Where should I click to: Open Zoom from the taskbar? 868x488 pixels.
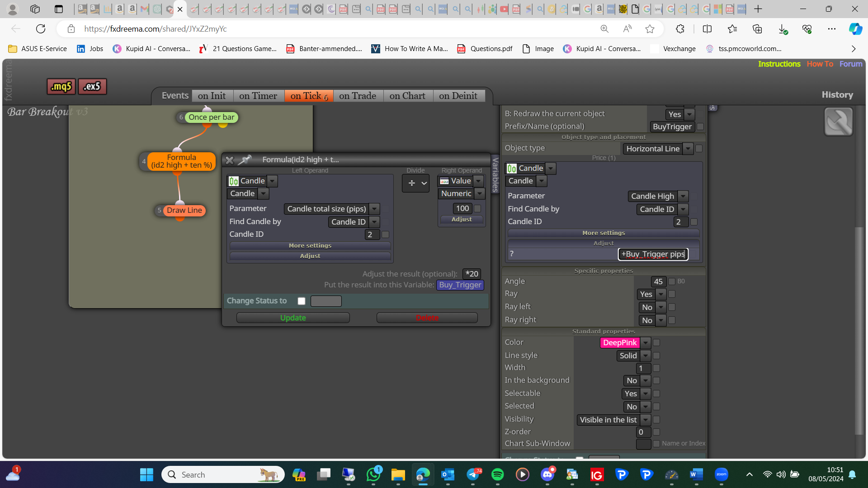722,474
